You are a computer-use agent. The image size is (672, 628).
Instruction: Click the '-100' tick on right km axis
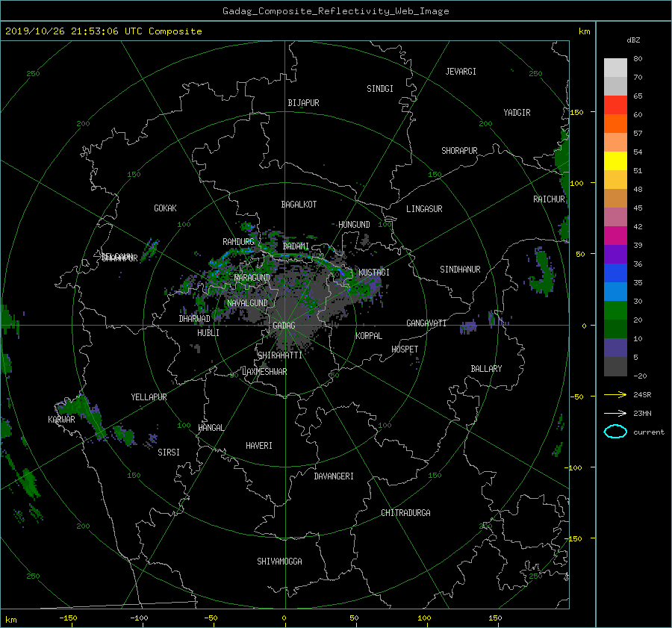pyautogui.click(x=575, y=467)
